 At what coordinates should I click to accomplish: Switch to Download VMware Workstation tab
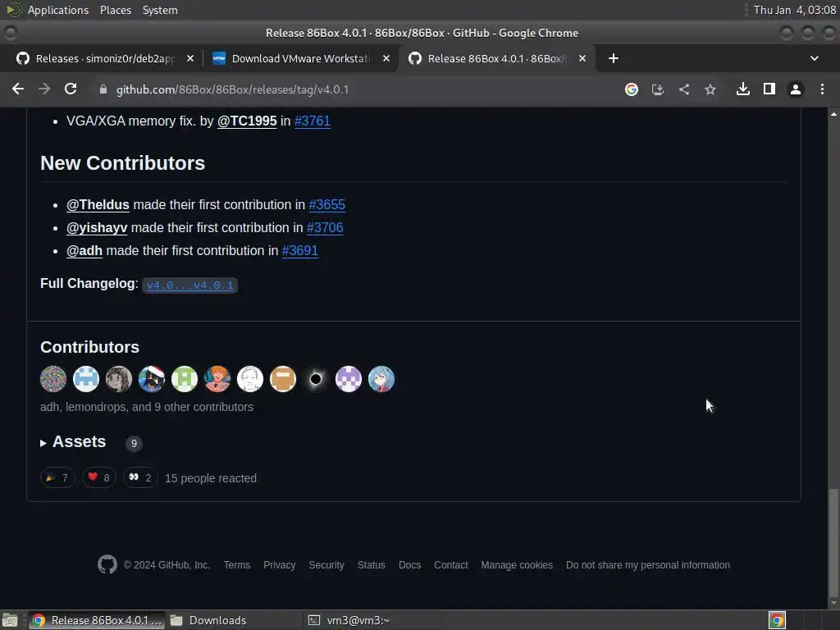[x=300, y=58]
